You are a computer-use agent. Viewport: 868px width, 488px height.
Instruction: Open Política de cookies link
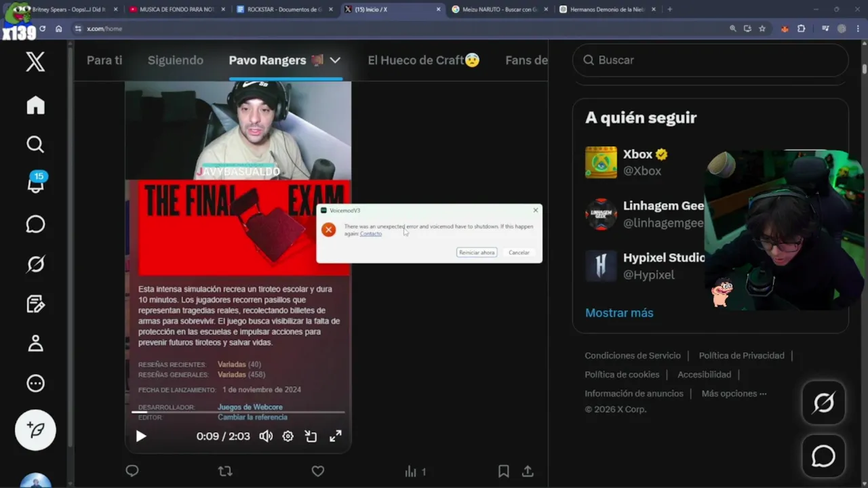point(622,374)
